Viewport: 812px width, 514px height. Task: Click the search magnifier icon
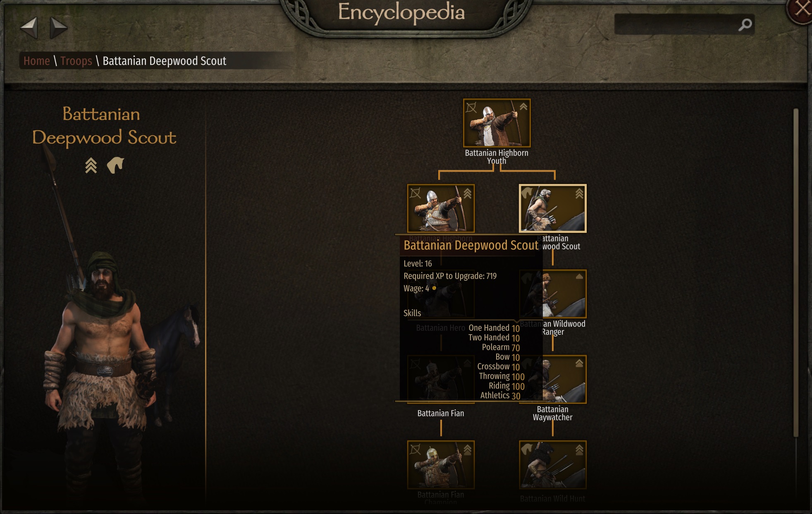coord(745,25)
